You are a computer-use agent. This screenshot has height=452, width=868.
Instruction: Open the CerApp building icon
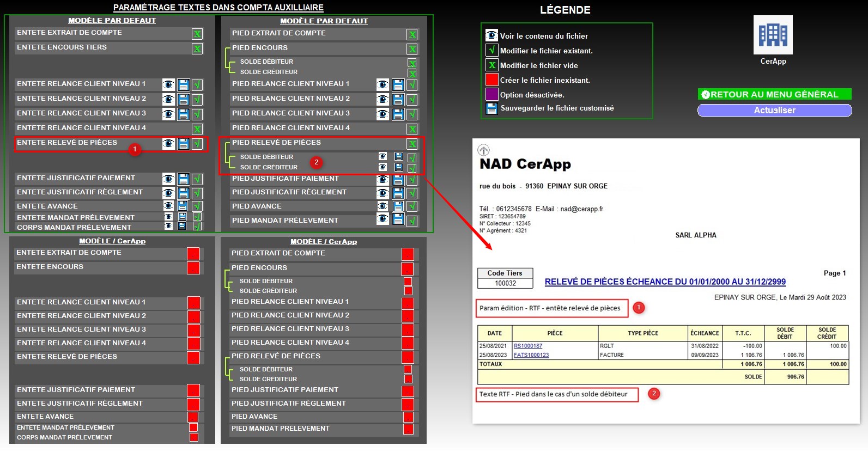773,35
